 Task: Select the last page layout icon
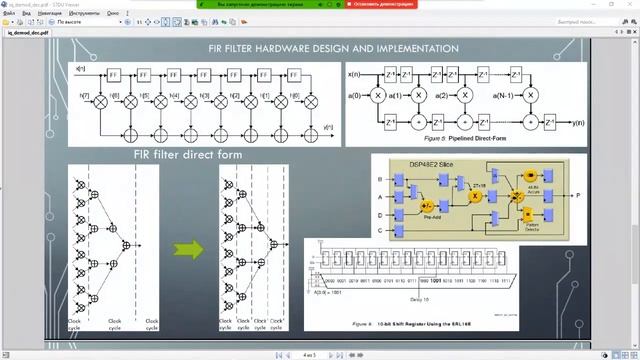pyautogui.click(x=634, y=356)
